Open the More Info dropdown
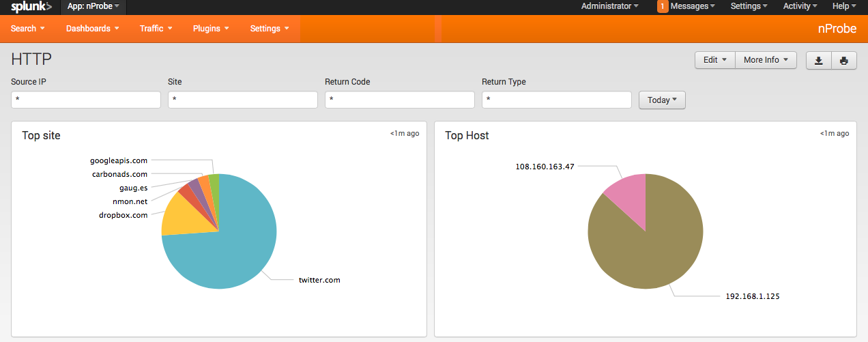The width and height of the screenshot is (868, 342). [x=766, y=60]
